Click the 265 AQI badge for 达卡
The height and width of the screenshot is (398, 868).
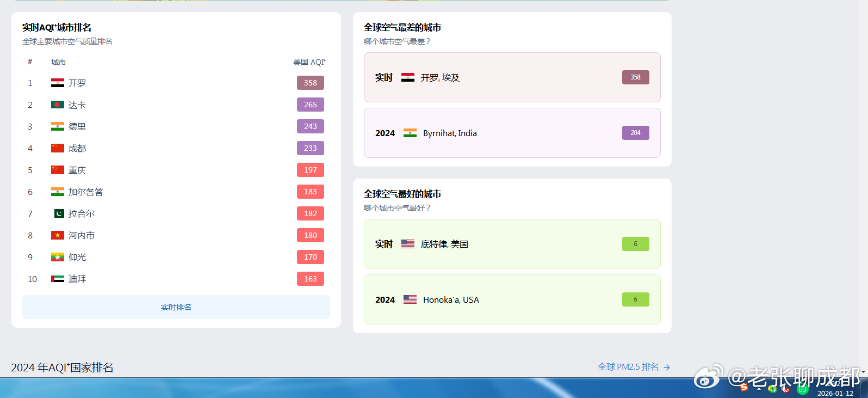pos(311,105)
